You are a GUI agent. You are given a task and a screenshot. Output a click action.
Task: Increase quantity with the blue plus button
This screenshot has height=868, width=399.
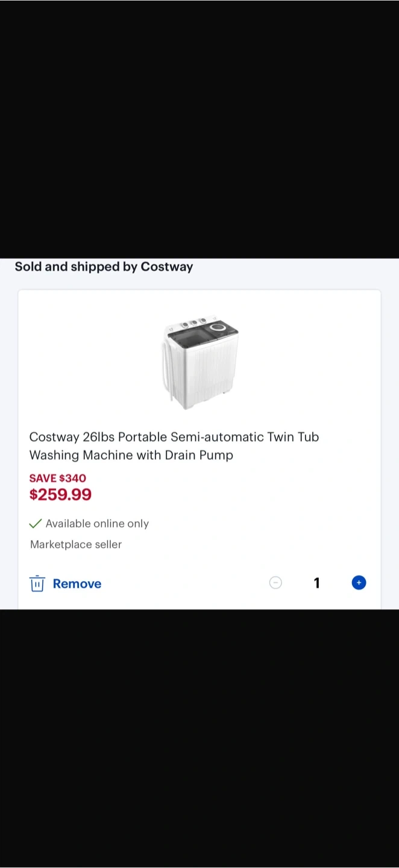click(x=359, y=583)
